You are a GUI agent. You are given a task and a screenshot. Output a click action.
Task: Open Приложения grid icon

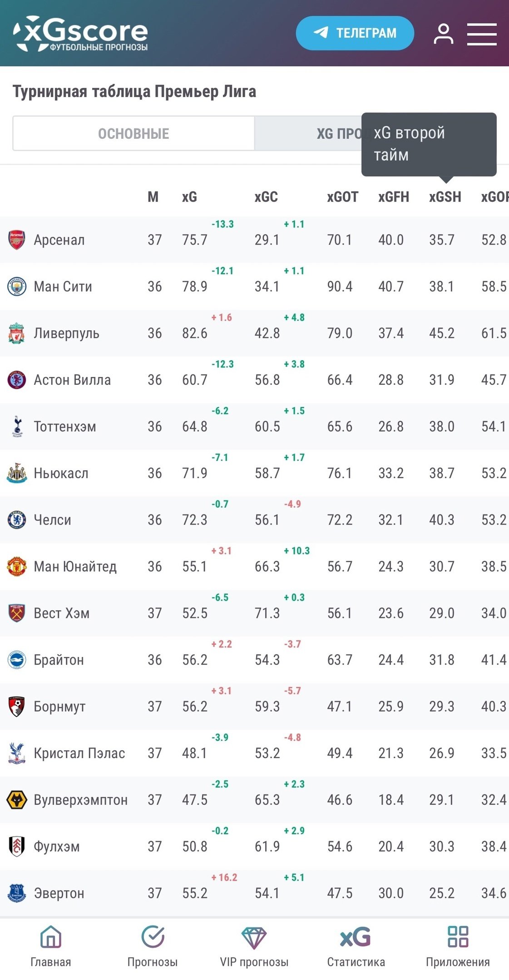point(457,937)
